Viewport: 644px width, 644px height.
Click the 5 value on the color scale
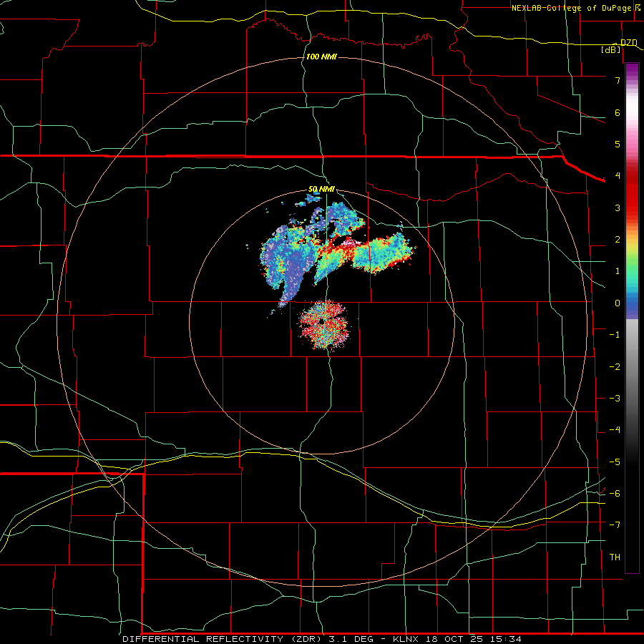618,144
